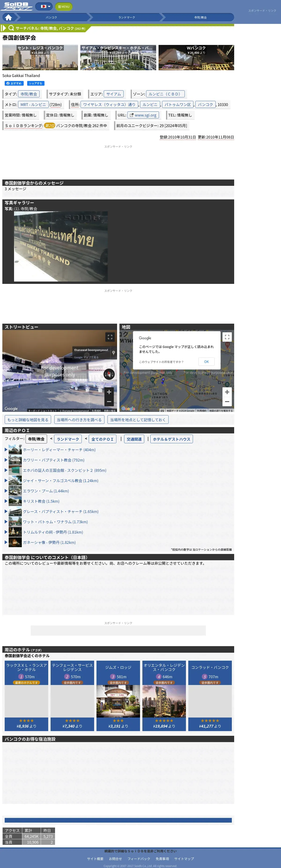Select the 寺院/教会 breadcrumb tab
The height and width of the screenshot is (868, 281).
[x=200, y=17]
